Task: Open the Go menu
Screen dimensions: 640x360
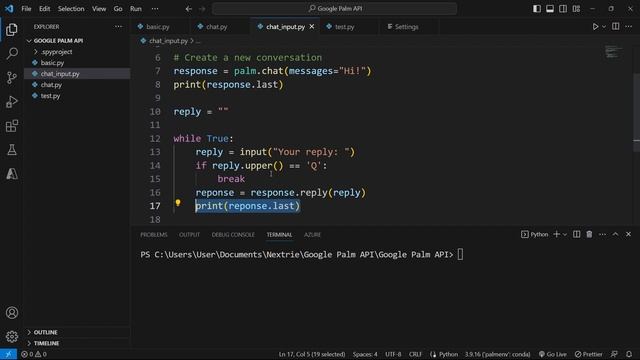Action: coord(118,9)
